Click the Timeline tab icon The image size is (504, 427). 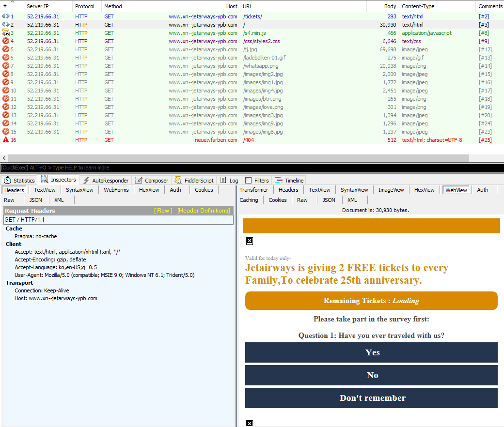(279, 181)
